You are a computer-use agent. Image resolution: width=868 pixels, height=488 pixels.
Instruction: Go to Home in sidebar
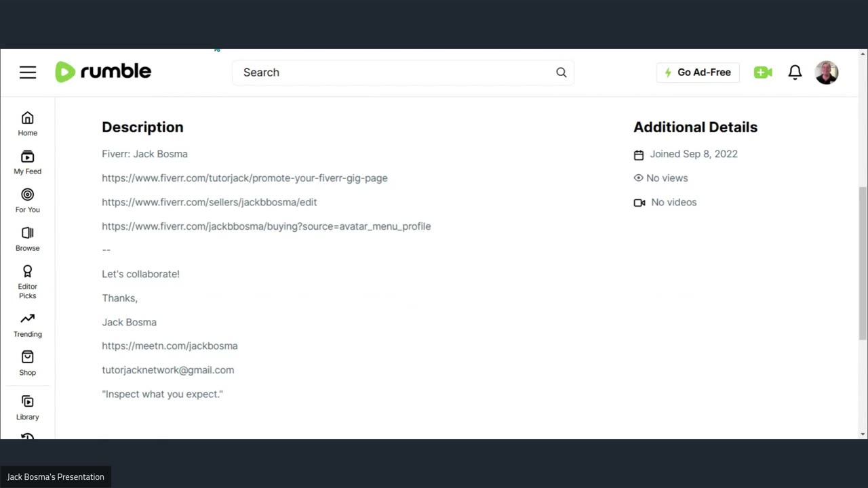(x=28, y=124)
